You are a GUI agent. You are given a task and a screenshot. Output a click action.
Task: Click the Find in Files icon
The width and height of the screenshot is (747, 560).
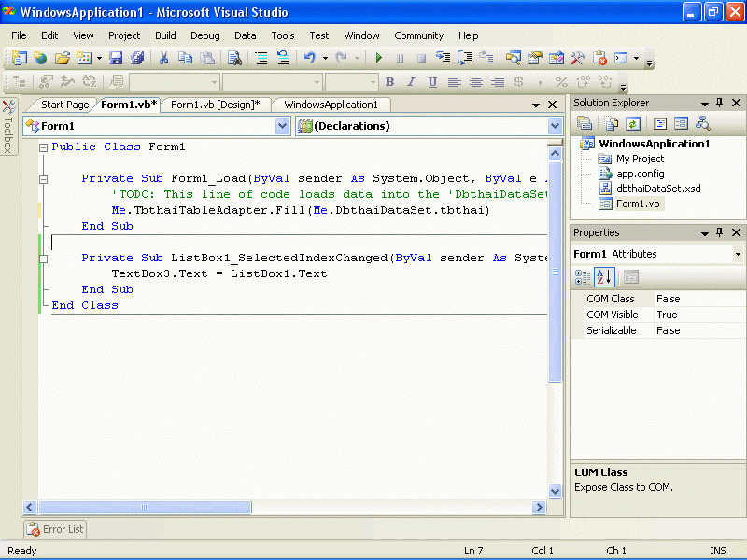click(234, 58)
